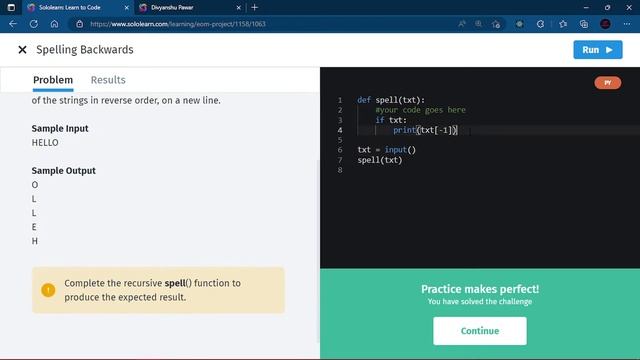640x360 pixels.
Task: Switch to the Divyanshu Pawar tab
Action: click(x=190, y=7)
